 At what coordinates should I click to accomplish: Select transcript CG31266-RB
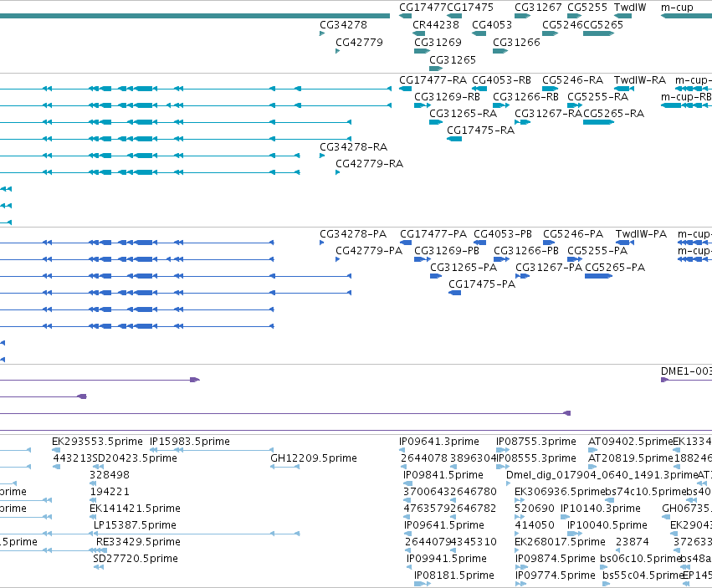tap(525, 97)
